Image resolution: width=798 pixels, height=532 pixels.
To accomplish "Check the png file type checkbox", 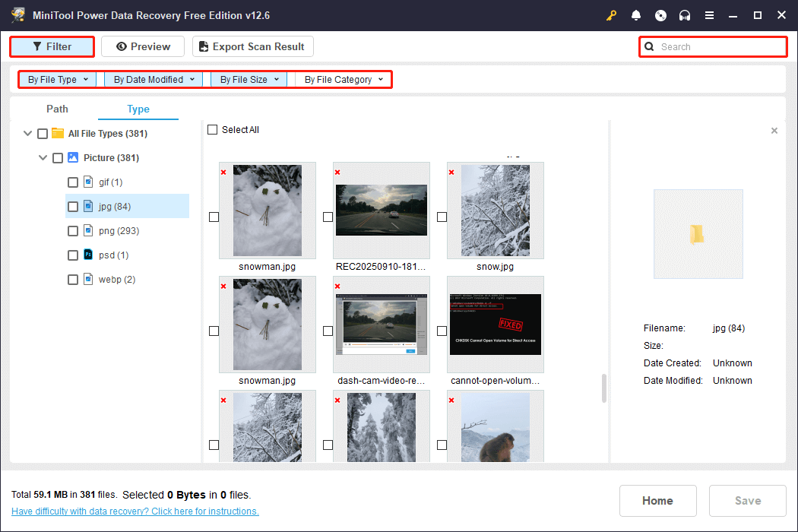I will (72, 230).
